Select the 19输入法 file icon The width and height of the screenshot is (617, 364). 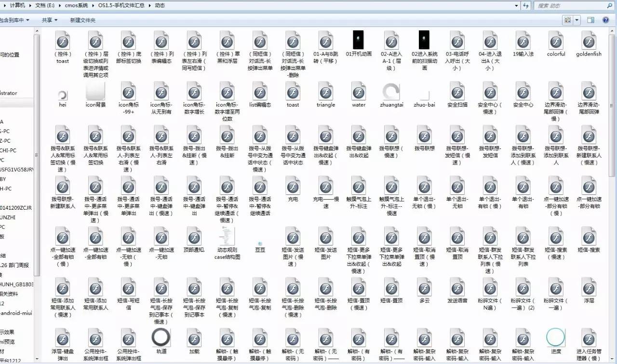click(523, 41)
